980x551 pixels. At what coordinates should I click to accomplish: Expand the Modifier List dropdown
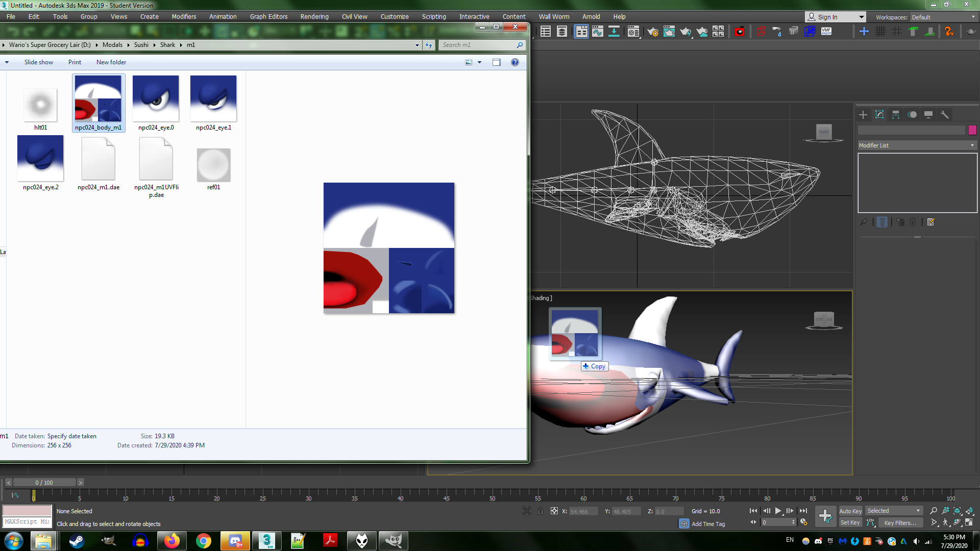click(917, 145)
